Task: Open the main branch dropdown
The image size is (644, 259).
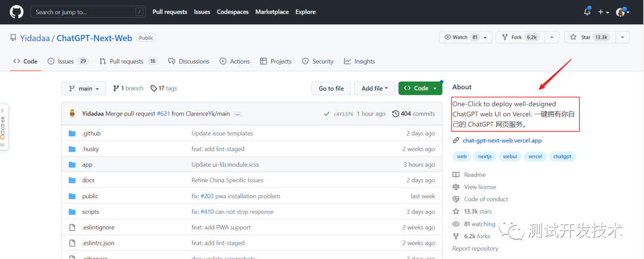Action: (84, 88)
